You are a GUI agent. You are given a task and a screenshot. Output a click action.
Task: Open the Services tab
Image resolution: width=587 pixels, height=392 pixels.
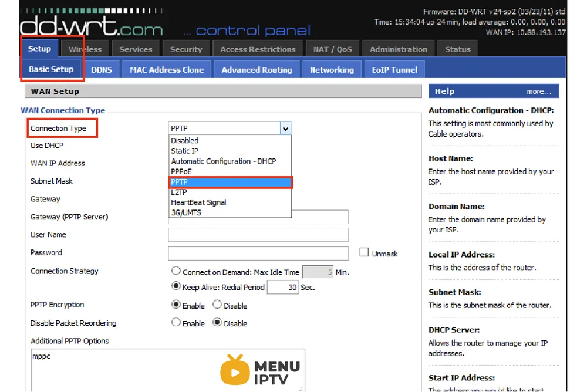(x=136, y=49)
